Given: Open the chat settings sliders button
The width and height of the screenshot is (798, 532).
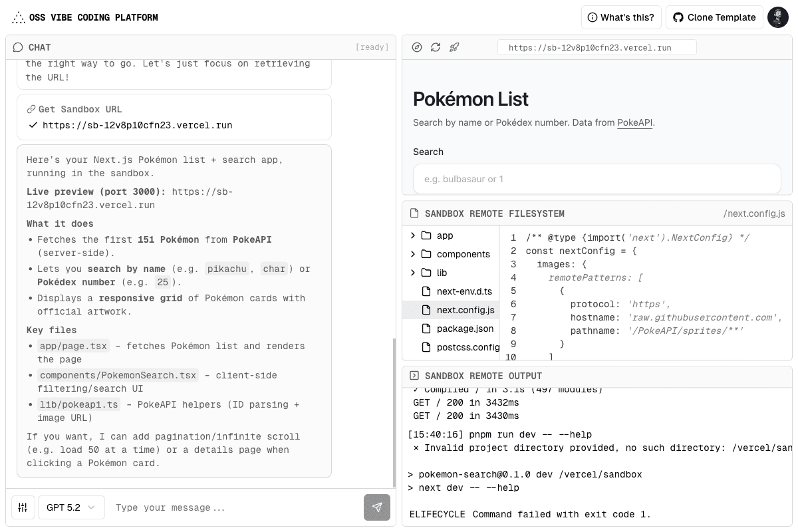Looking at the screenshot, I should (23, 507).
